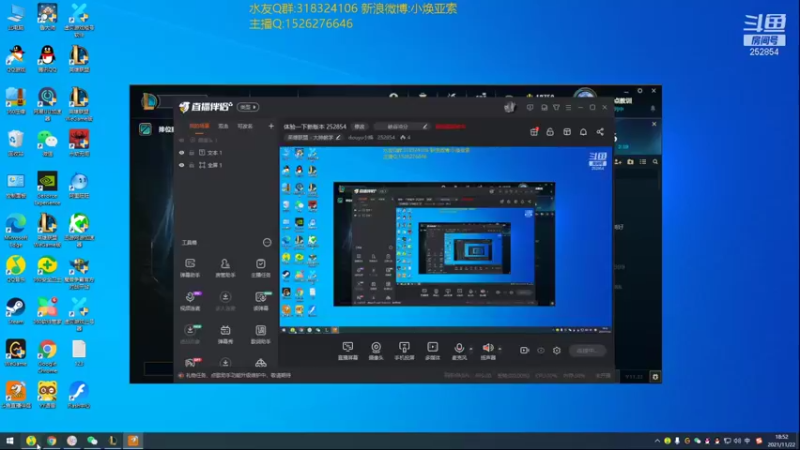Viewport: 800px width, 450px height.
Task: Open Chrome from the taskbar
Action: [52, 441]
